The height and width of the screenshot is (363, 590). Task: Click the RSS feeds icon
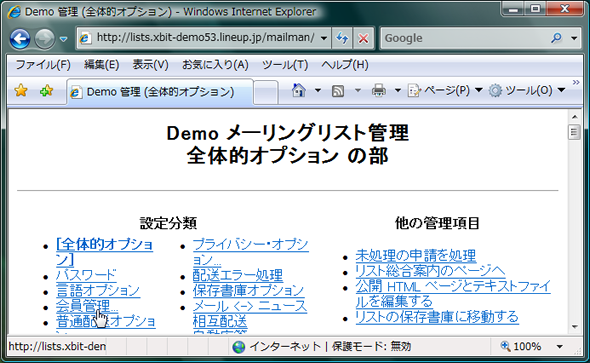click(x=338, y=91)
